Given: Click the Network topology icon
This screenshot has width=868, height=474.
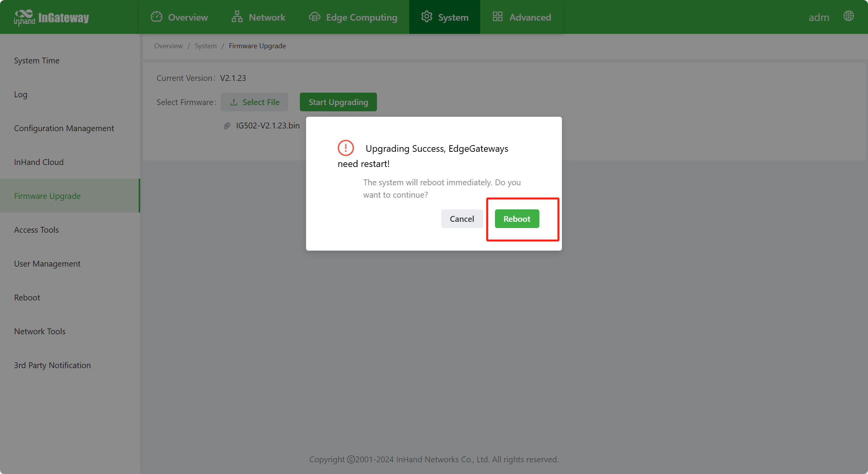Looking at the screenshot, I should (x=237, y=17).
